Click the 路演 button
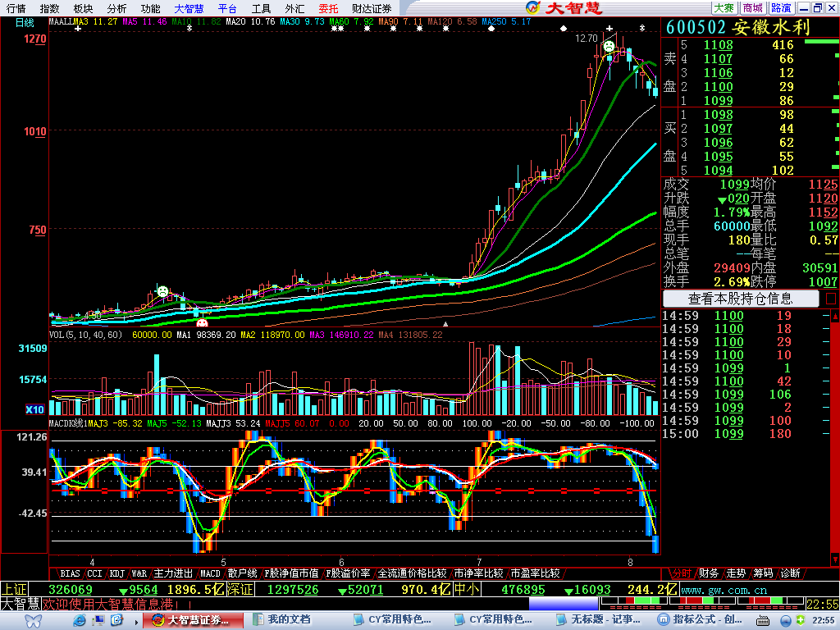 (781, 8)
